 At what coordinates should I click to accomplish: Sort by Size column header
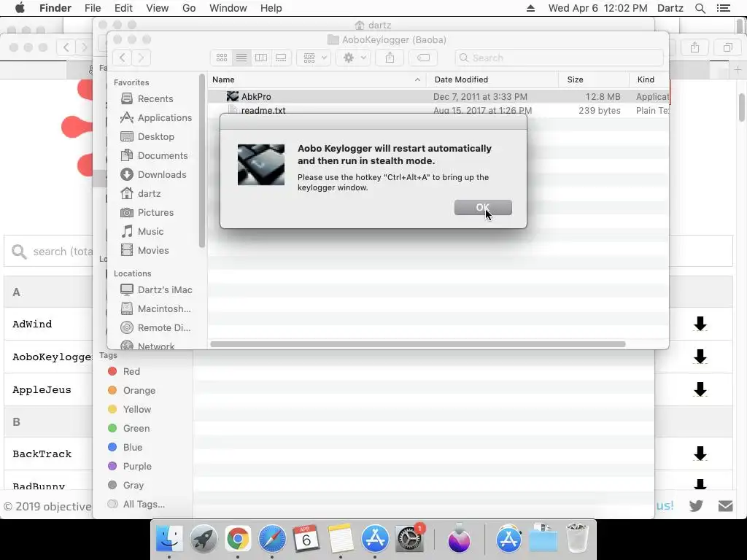click(594, 79)
